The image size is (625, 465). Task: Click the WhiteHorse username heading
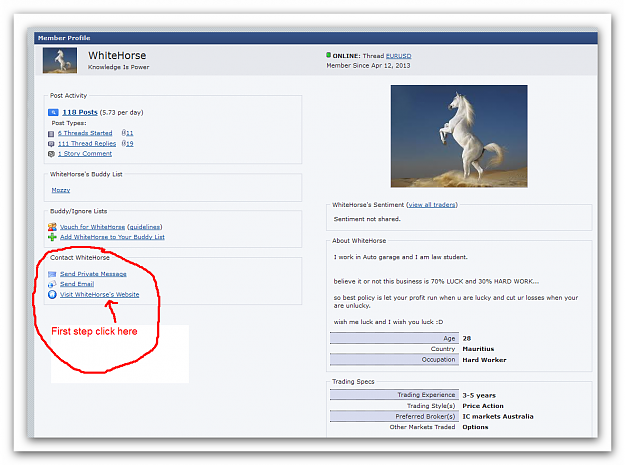[117, 55]
